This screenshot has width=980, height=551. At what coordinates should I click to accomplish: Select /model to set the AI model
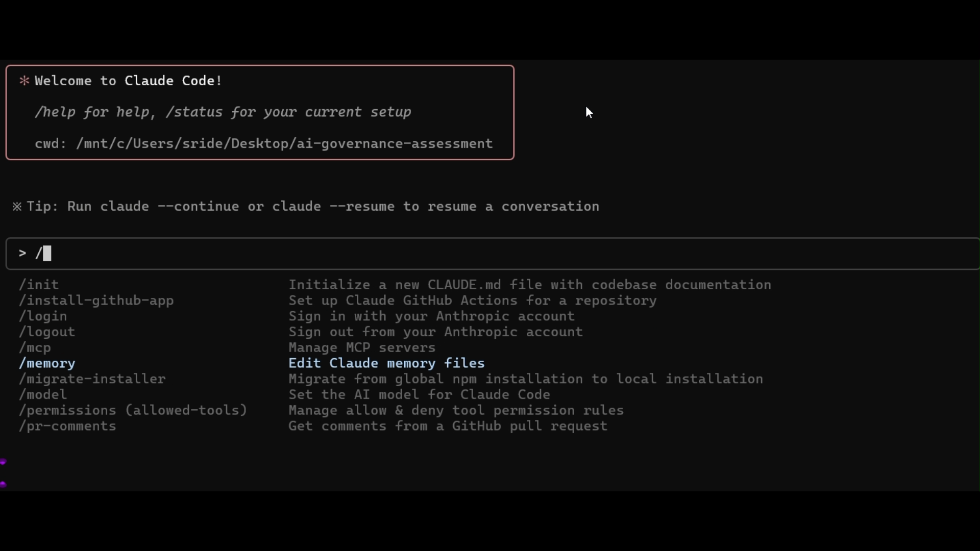pyautogui.click(x=43, y=394)
